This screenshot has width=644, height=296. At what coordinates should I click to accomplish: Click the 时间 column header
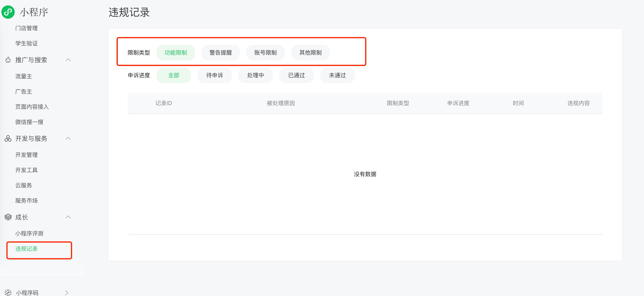click(x=518, y=103)
